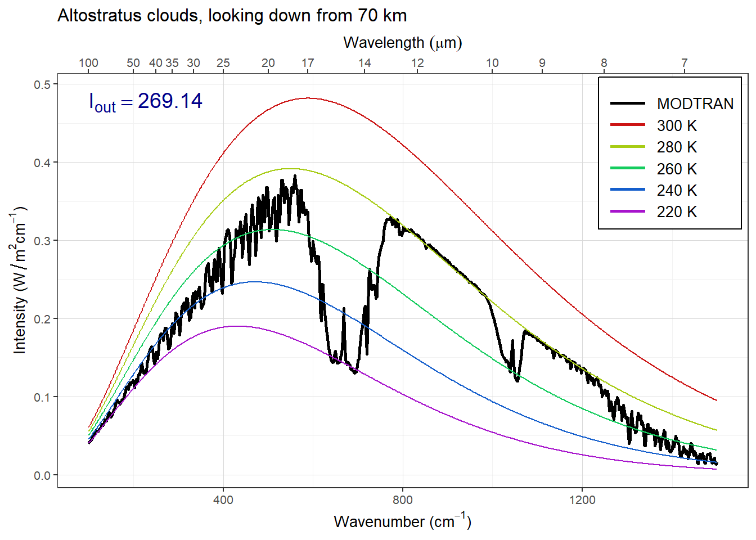The width and height of the screenshot is (756, 540).
Task: Click the '220 K' legend label
Action: 677,212
